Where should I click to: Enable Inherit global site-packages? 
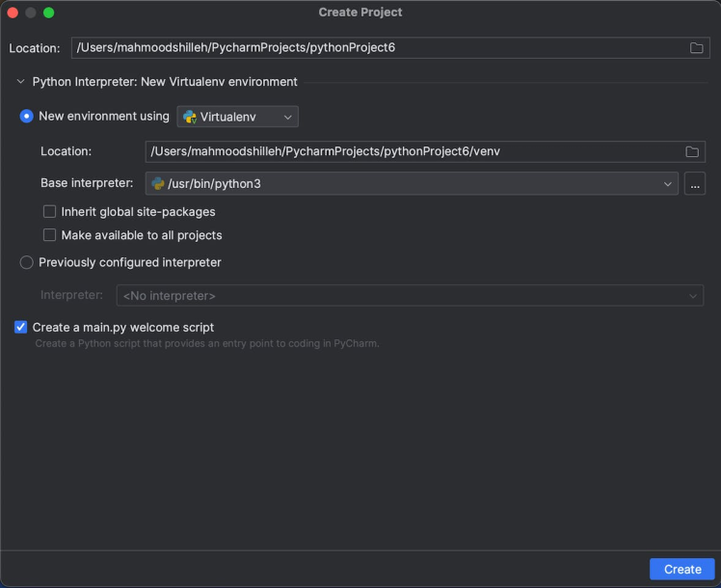coord(50,212)
